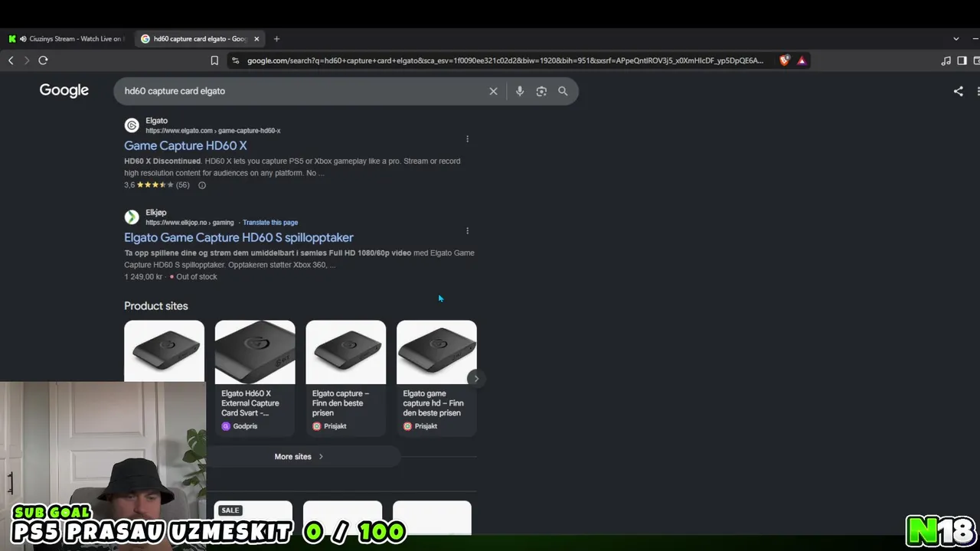Close the Google search tab
Image resolution: width=980 pixels, height=551 pixels.
coord(256,39)
